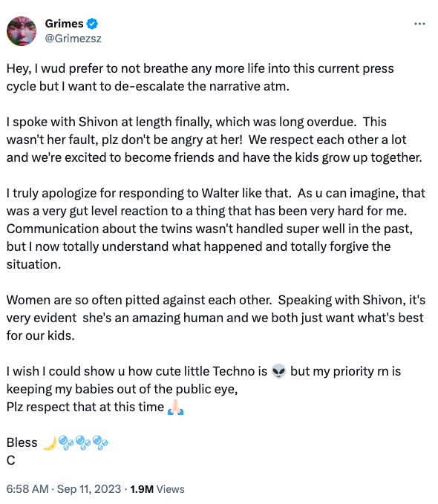Click paragraph starting "I truly apologize"
This screenshot has height=504, width=438.
point(216,229)
